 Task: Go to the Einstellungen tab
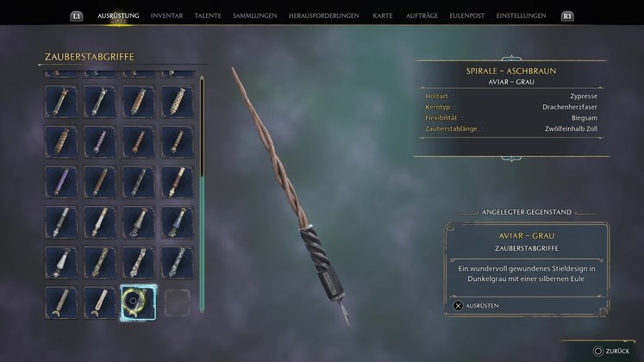click(x=522, y=16)
